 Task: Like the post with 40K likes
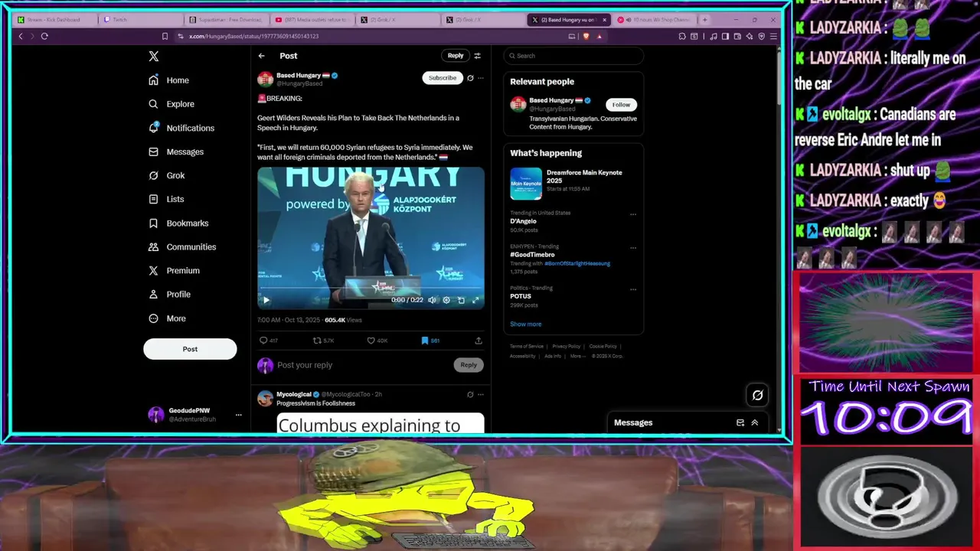(377, 341)
